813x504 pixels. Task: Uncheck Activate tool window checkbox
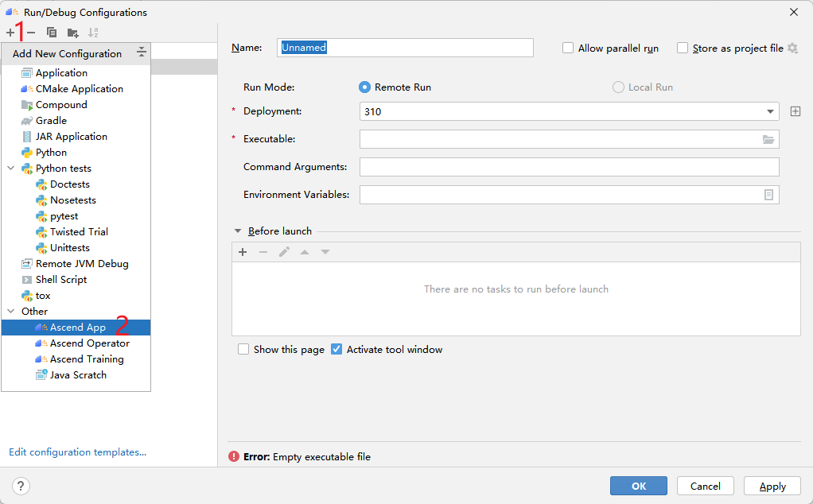tap(336, 349)
